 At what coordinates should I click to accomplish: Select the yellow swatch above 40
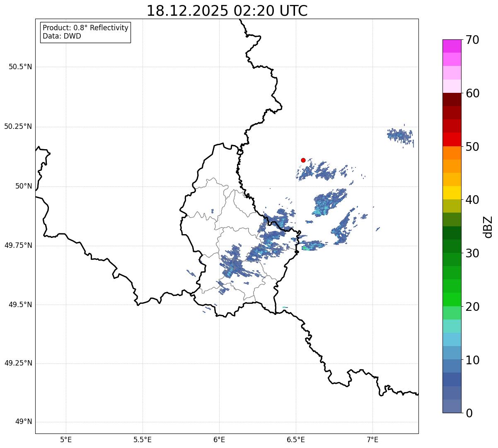(452, 193)
